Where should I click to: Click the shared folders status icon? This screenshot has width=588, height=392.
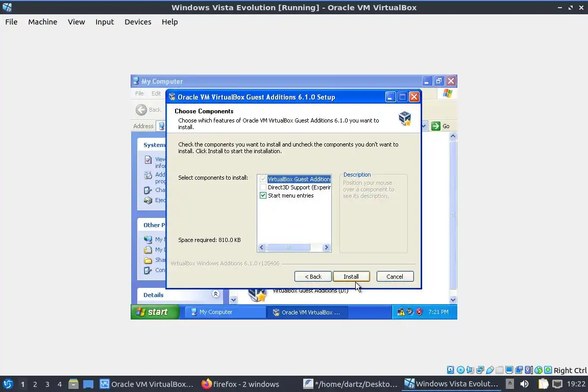coord(500,370)
